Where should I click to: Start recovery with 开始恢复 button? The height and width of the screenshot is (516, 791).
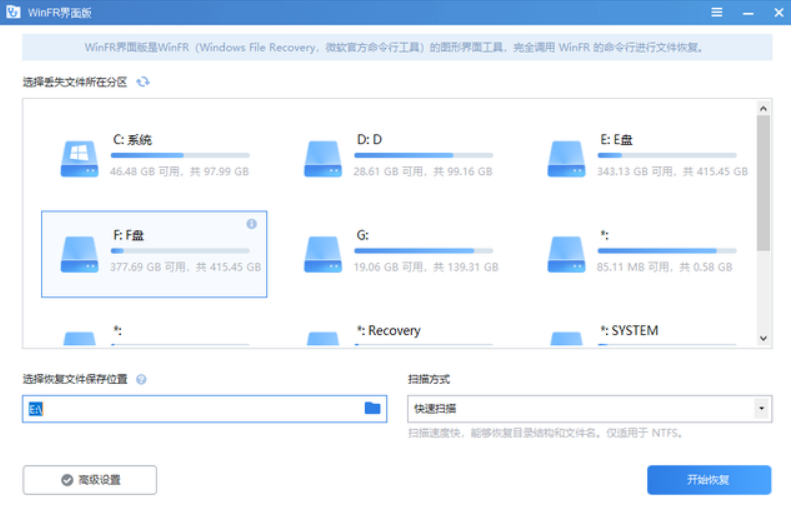709,480
